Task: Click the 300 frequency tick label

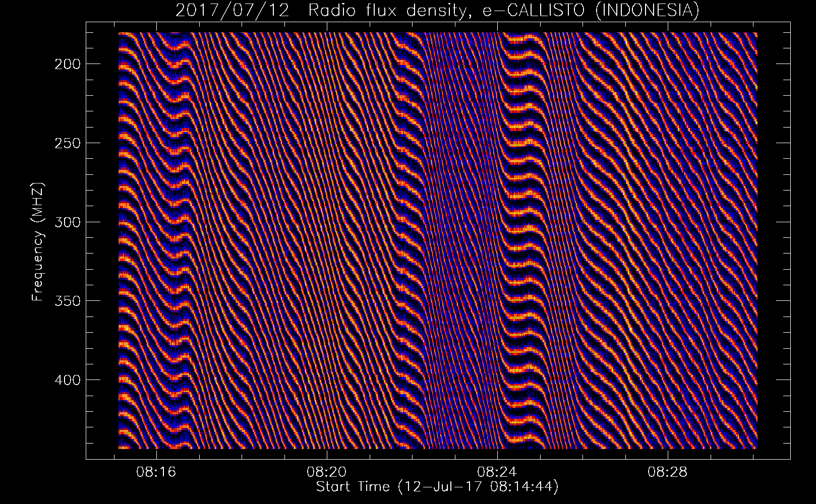Action: click(x=67, y=222)
